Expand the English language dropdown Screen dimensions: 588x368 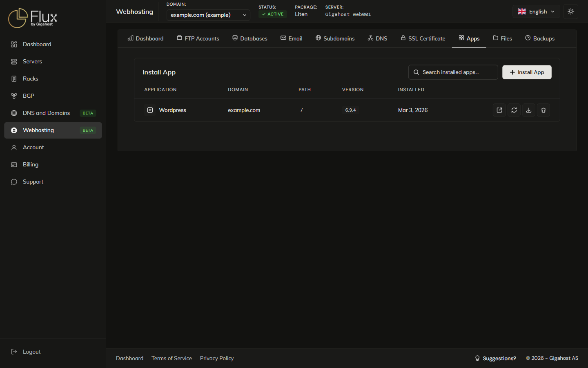click(x=536, y=11)
